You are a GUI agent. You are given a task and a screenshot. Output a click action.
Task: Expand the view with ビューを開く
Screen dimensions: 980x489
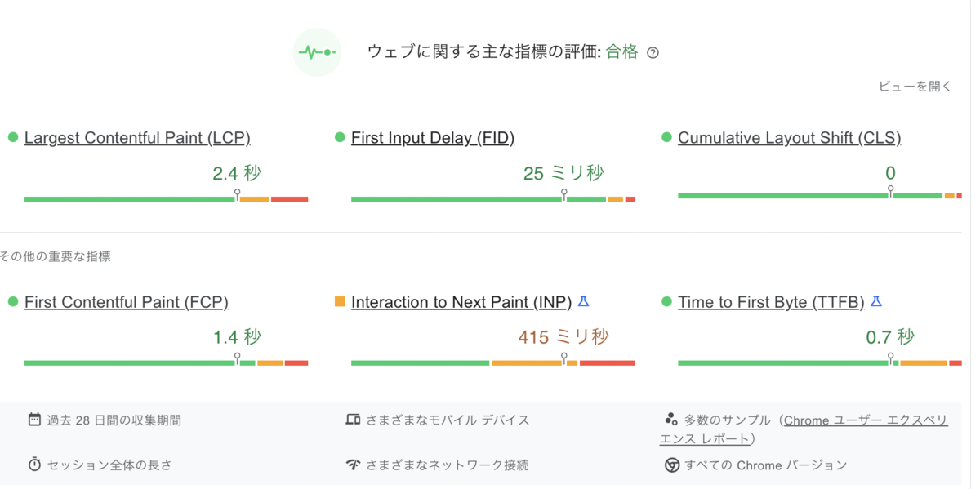pos(915,86)
